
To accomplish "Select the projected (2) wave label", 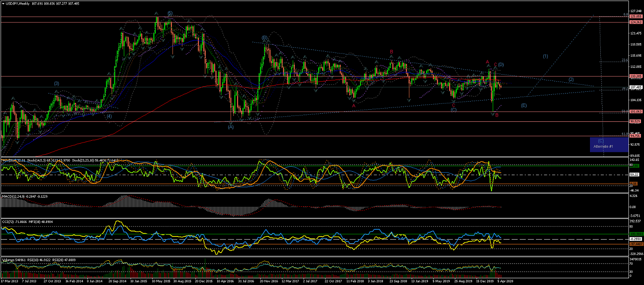I will 571,80.
